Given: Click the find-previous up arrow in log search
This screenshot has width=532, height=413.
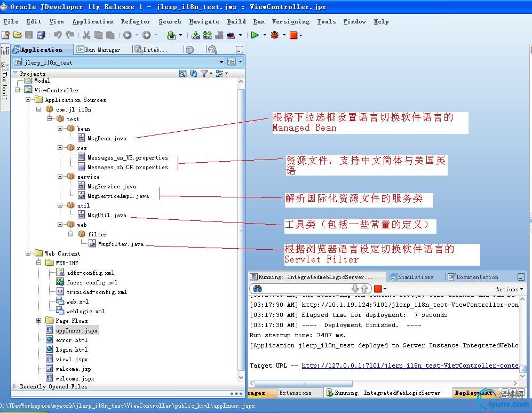Looking at the screenshot, I should click(x=364, y=289).
